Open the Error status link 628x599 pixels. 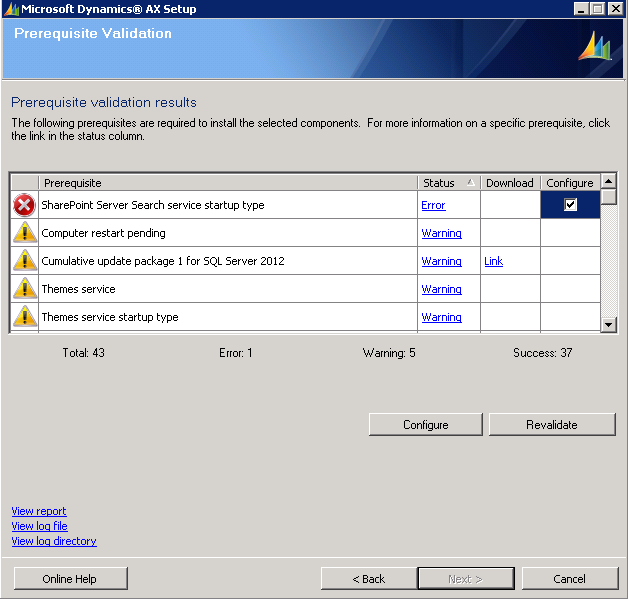pyautogui.click(x=433, y=205)
